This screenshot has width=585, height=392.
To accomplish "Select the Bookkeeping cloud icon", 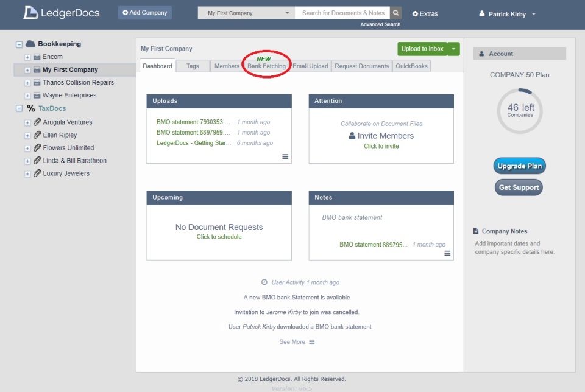I will click(x=31, y=43).
